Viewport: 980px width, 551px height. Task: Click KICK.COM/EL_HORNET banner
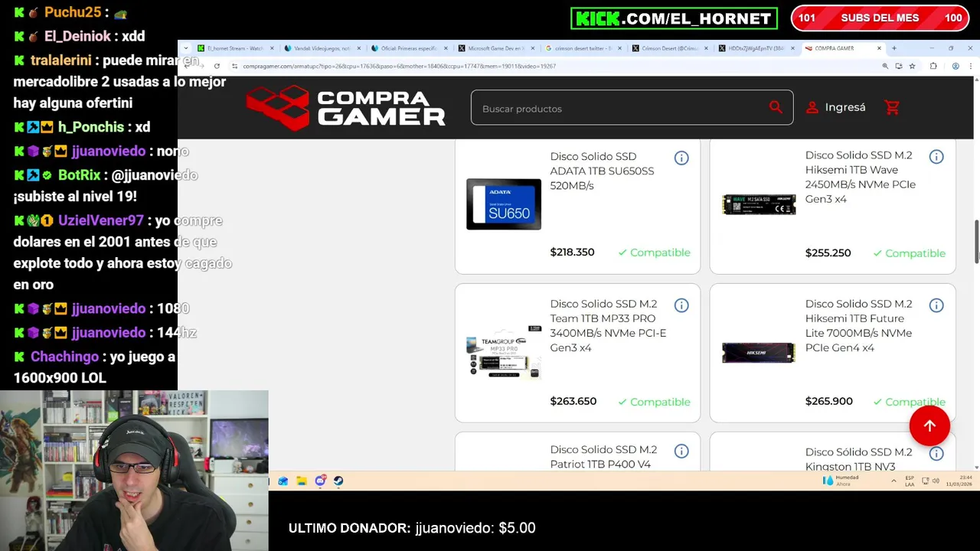coord(674,18)
